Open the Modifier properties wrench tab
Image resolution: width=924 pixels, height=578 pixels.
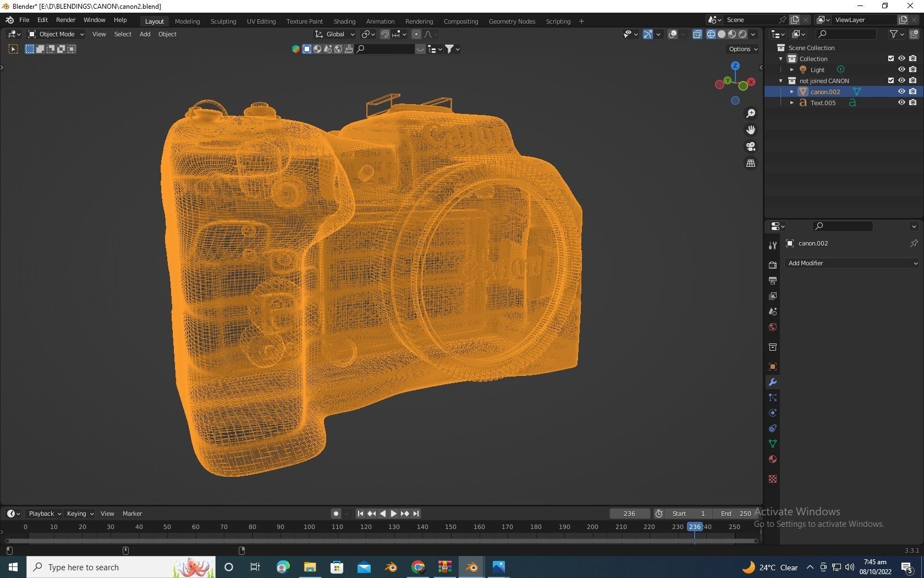(x=773, y=382)
